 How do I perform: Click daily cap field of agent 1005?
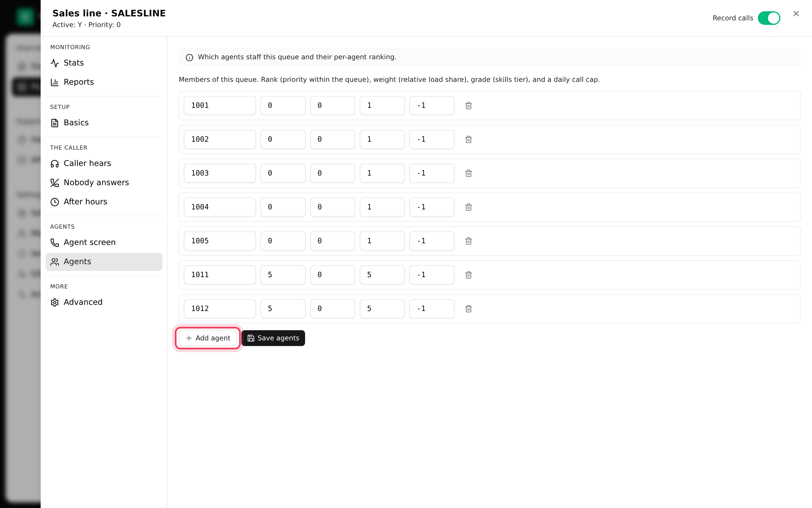(432, 241)
